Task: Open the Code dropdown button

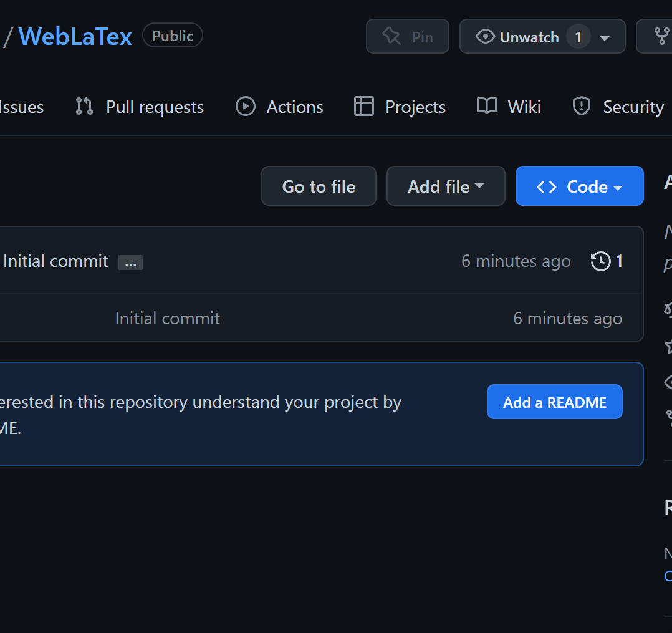Action: point(580,186)
